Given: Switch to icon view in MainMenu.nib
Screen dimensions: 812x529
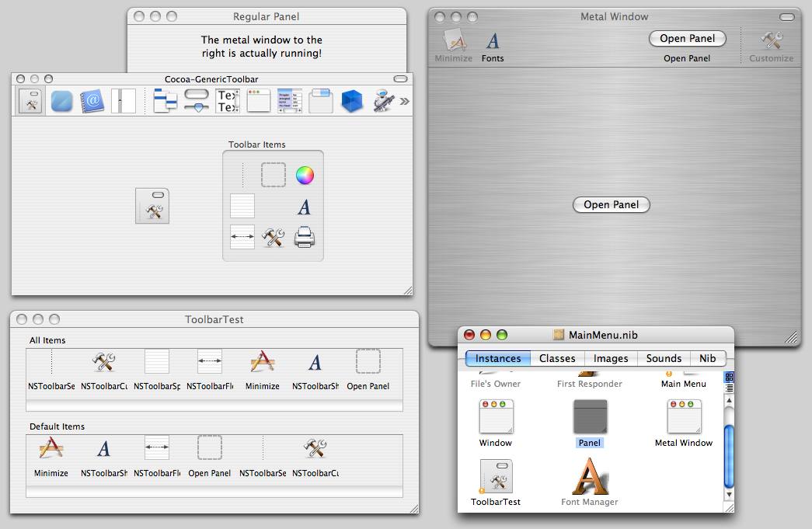Looking at the screenshot, I should (729, 377).
